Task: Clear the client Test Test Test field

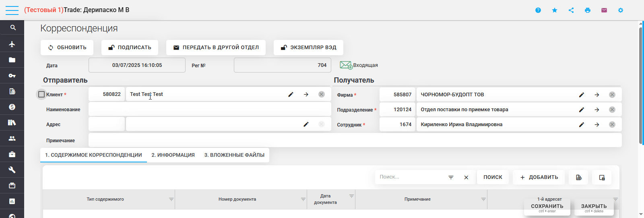Action: 321,94
